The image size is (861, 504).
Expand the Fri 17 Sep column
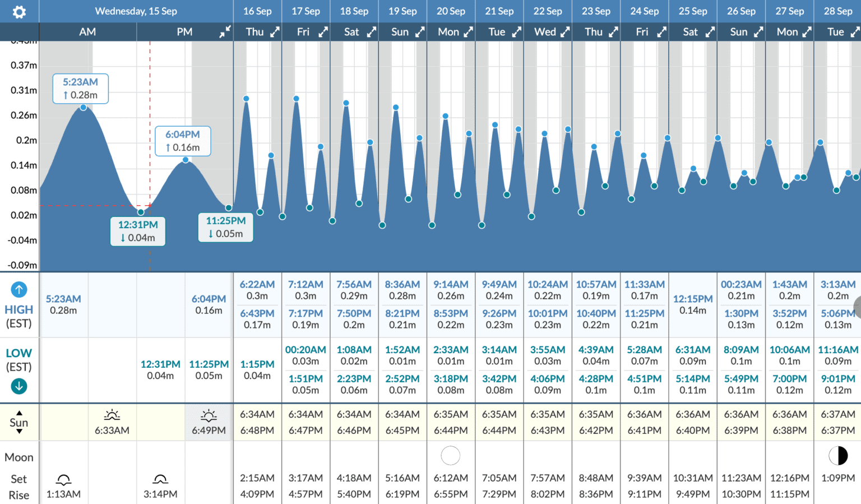(x=323, y=33)
